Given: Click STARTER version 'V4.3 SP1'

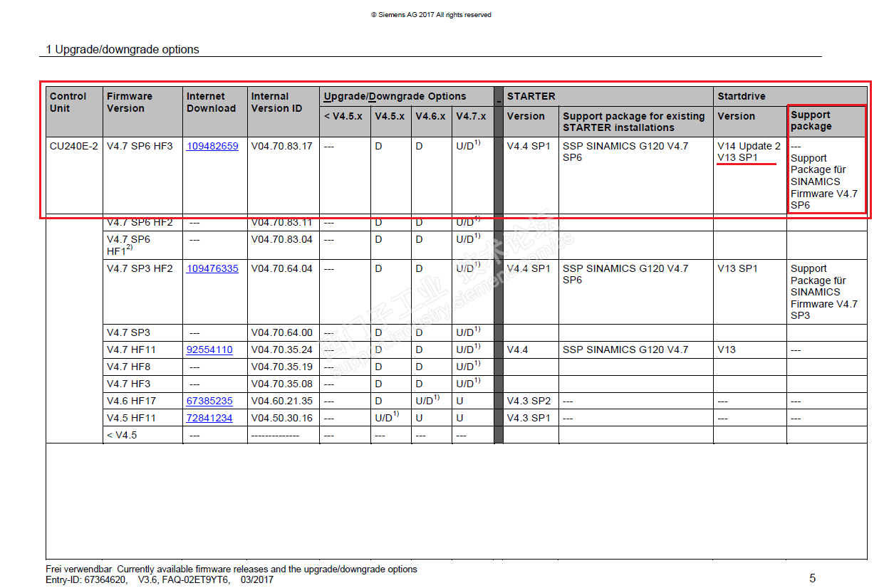Looking at the screenshot, I should (529, 418).
